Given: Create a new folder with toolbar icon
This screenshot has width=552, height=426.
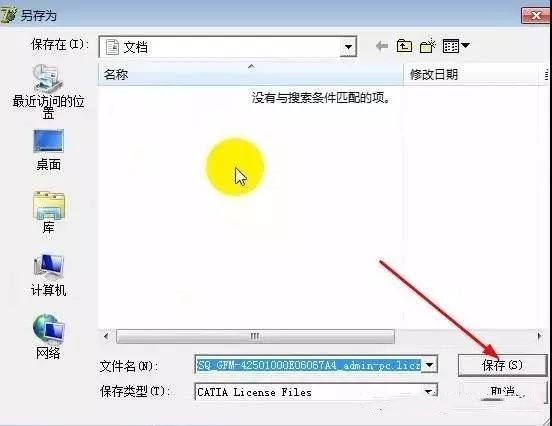Looking at the screenshot, I should [427, 46].
